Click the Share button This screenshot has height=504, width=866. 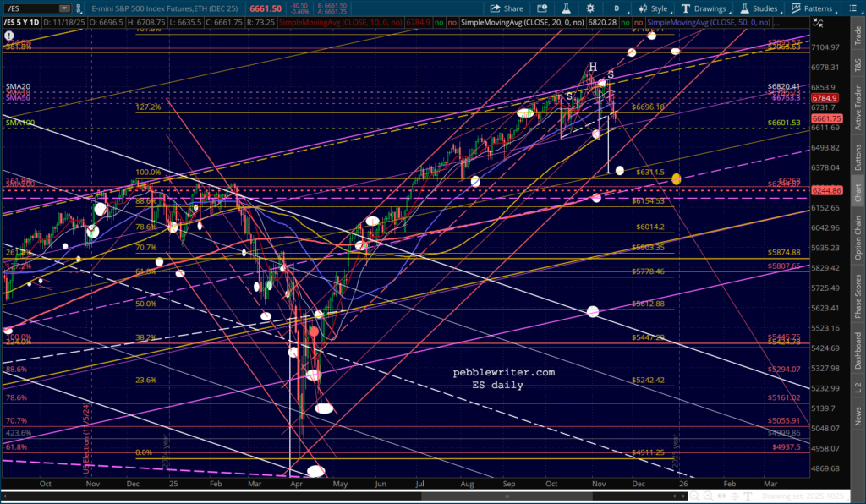pos(508,8)
